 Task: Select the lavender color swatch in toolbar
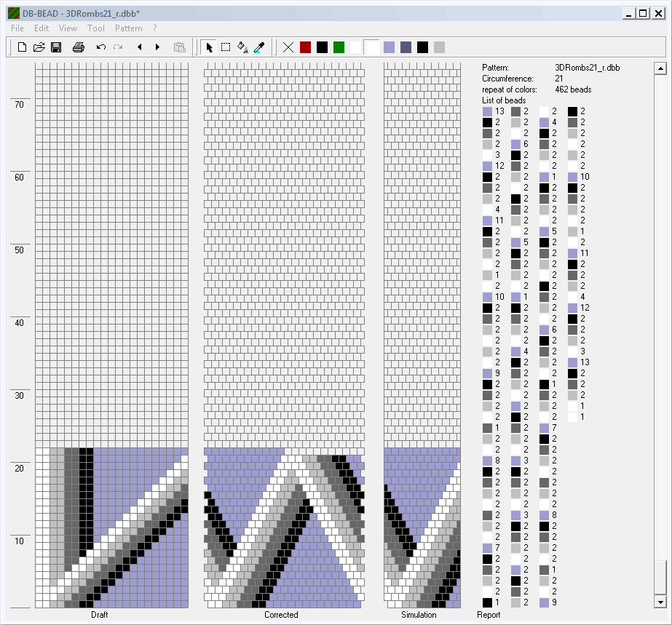pyautogui.click(x=390, y=47)
